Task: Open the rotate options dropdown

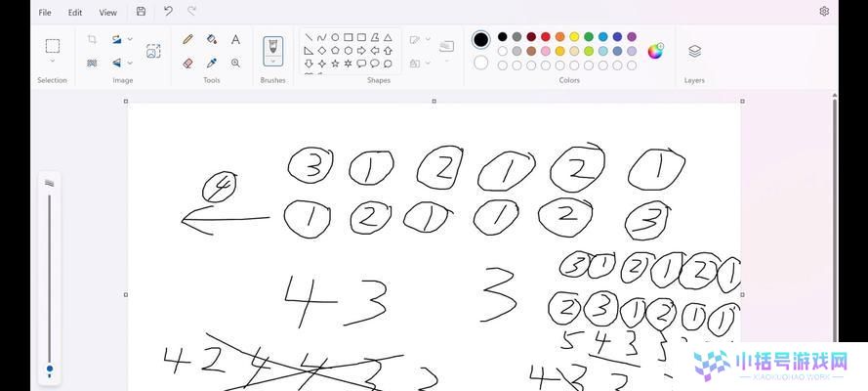Action: (130, 39)
